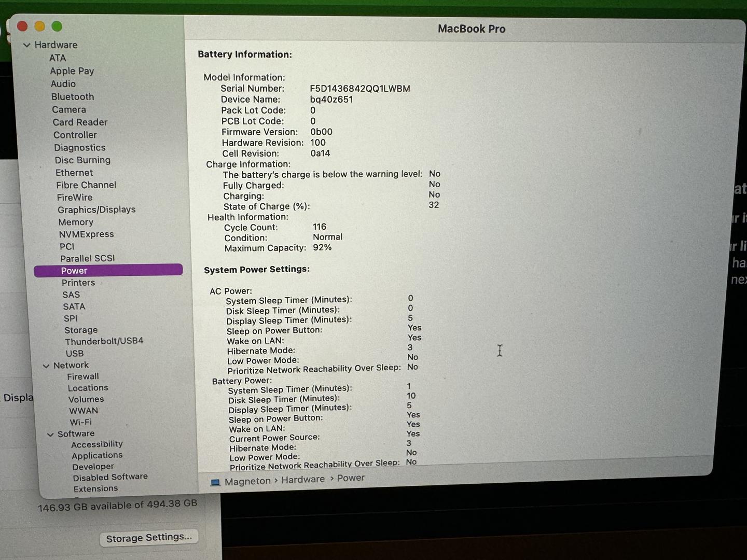Select Bluetooth in the sidebar
747x560 pixels.
[73, 97]
